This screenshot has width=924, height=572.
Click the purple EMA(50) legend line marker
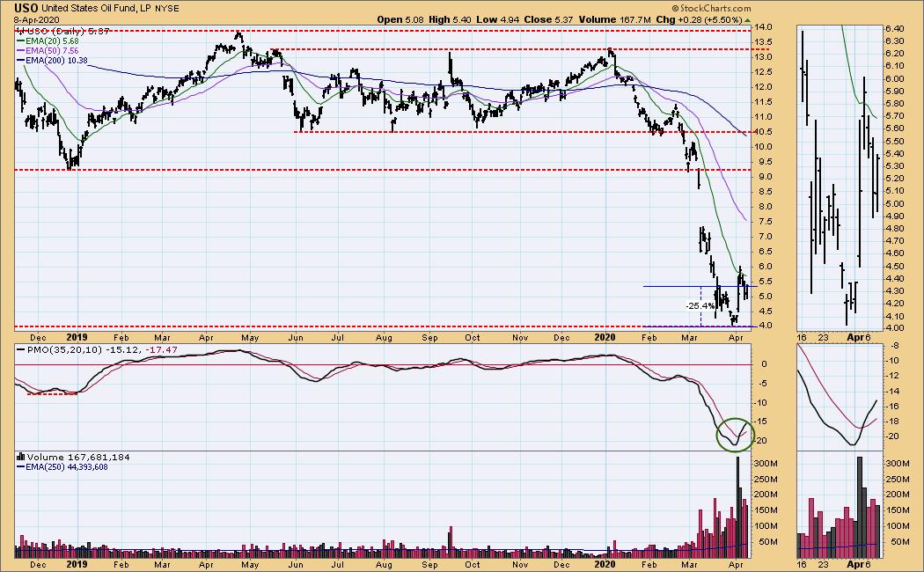[20, 51]
